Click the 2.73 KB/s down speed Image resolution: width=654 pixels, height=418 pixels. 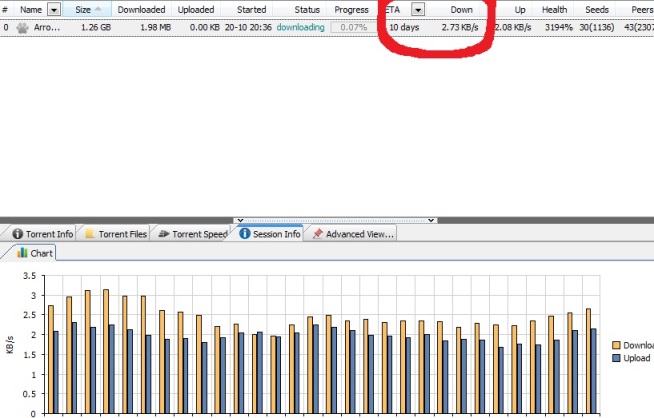(x=460, y=28)
